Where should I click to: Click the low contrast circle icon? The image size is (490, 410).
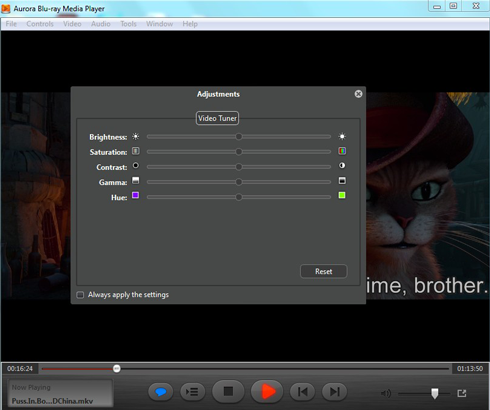point(136,166)
